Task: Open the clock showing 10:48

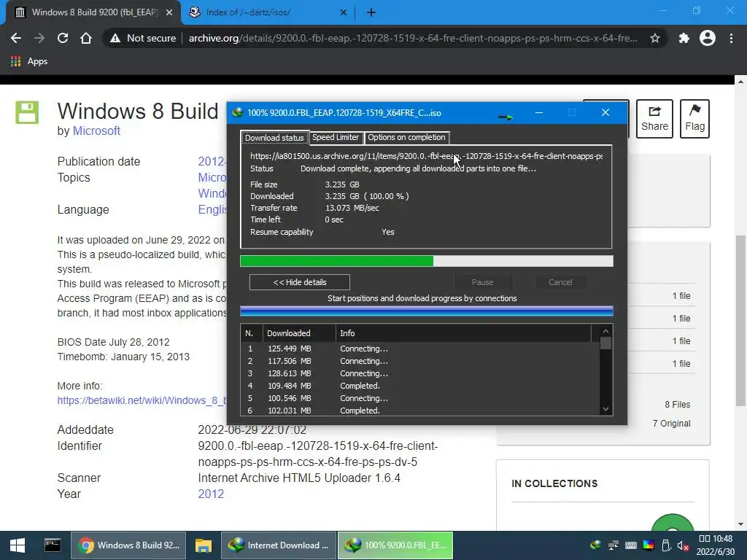Action: [716, 545]
